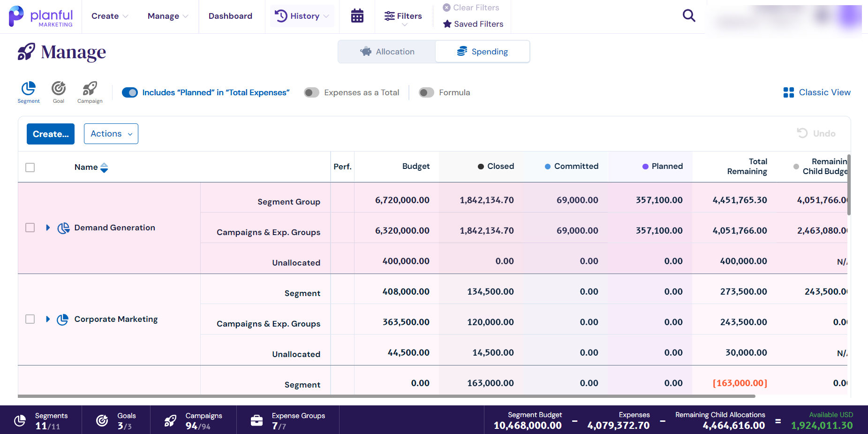Check the Demand Generation row checkbox

pyautogui.click(x=30, y=228)
